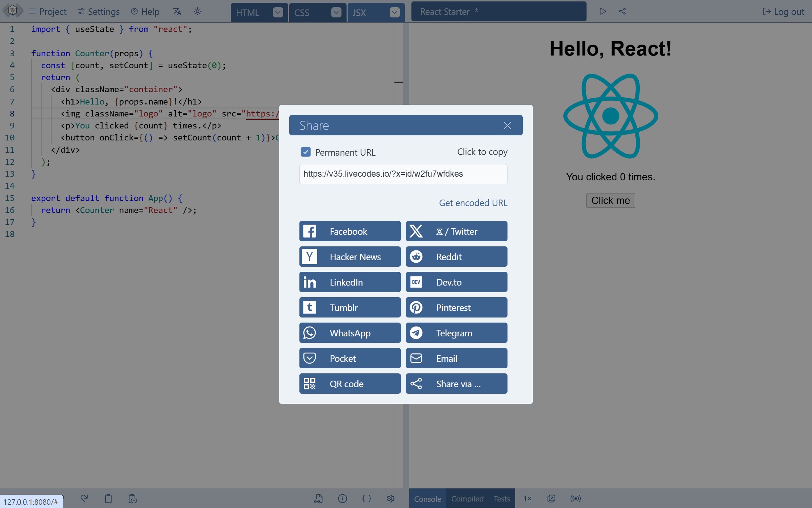The height and width of the screenshot is (508, 812).
Task: Expand the JSX editor dropdown
Action: pos(394,12)
